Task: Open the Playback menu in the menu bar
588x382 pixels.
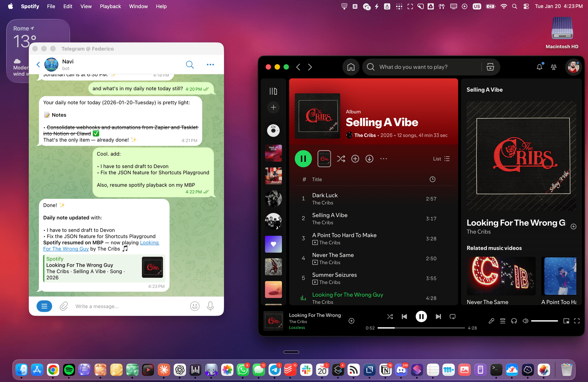Action: pyautogui.click(x=110, y=6)
